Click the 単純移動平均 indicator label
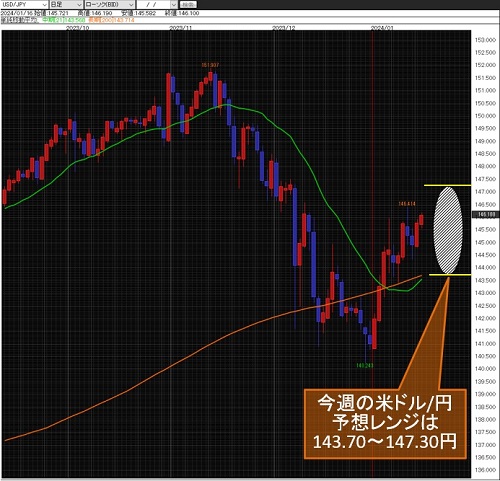This screenshot has width=500, height=481. pos(19,20)
